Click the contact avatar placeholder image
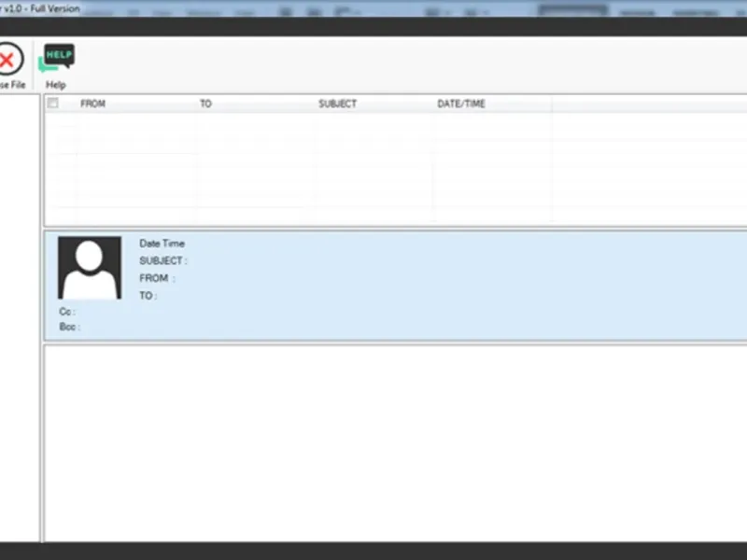This screenshot has height=560, width=747. click(x=90, y=268)
